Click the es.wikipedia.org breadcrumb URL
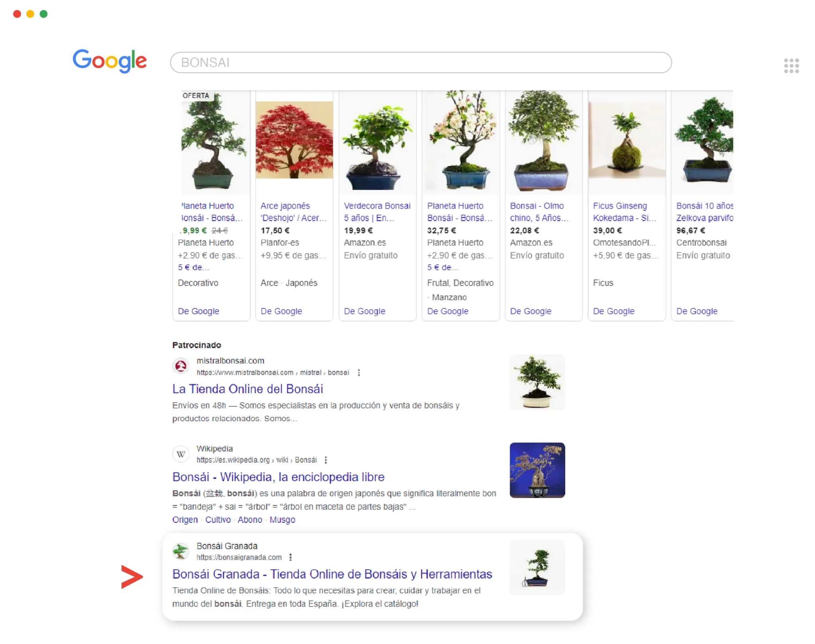This screenshot has height=644, width=815. (257, 460)
